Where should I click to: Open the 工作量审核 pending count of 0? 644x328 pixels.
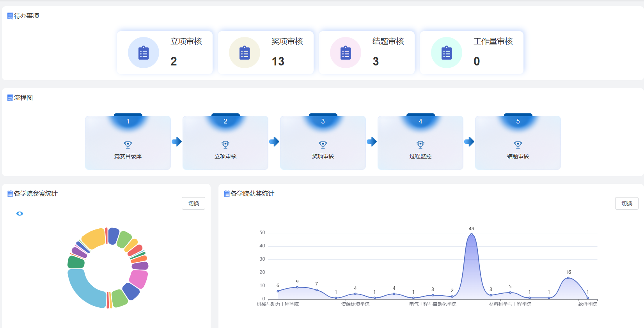(477, 61)
